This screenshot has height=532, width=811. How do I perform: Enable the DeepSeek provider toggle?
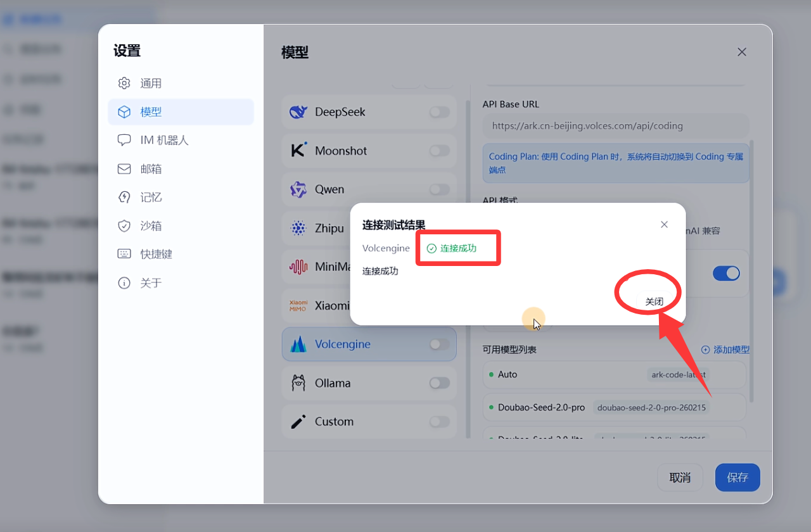point(439,112)
